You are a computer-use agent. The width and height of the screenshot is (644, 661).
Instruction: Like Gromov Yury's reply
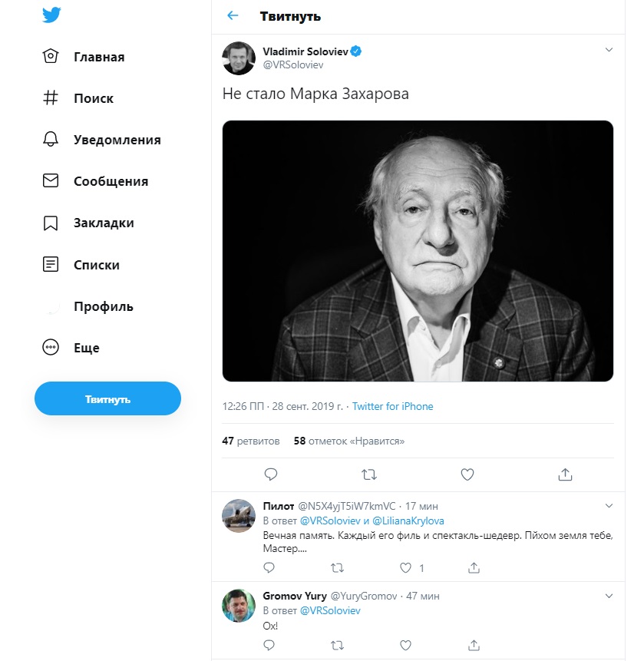click(x=406, y=644)
